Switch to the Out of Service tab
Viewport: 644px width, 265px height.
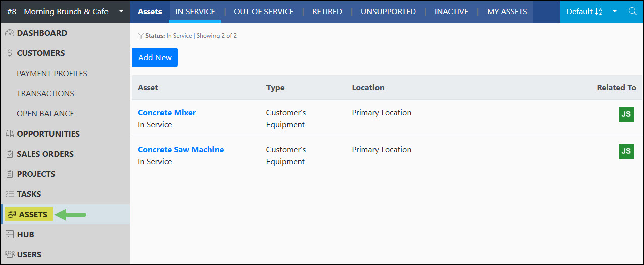click(263, 11)
